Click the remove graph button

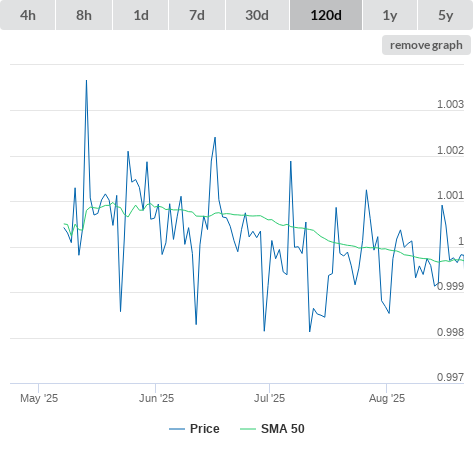pyautogui.click(x=426, y=45)
